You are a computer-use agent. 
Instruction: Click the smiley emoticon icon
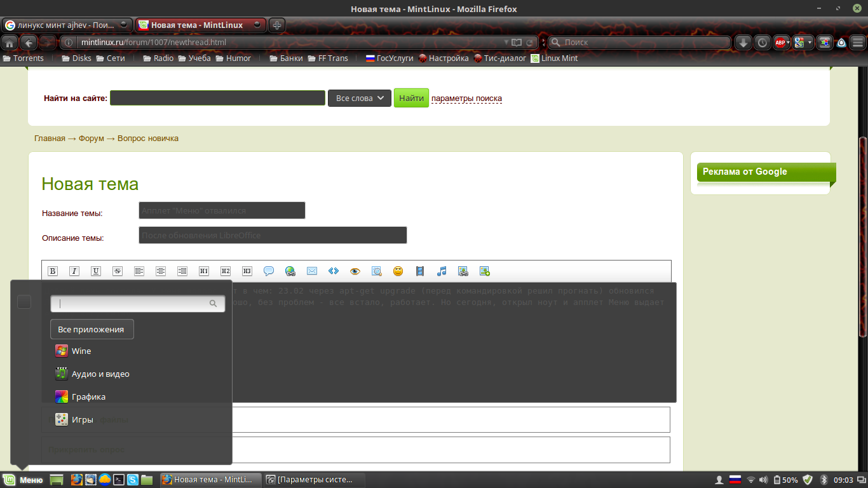(398, 271)
